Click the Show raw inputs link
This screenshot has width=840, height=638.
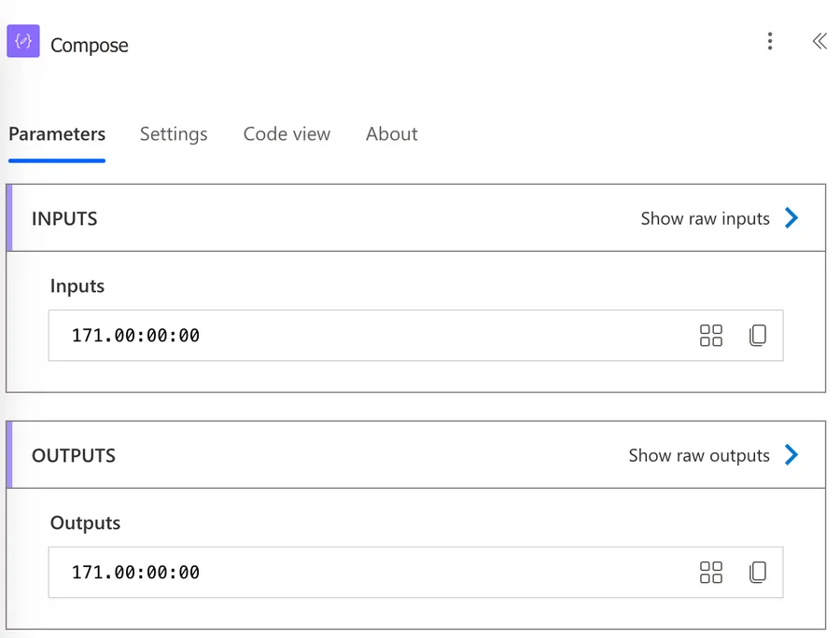[705, 218]
